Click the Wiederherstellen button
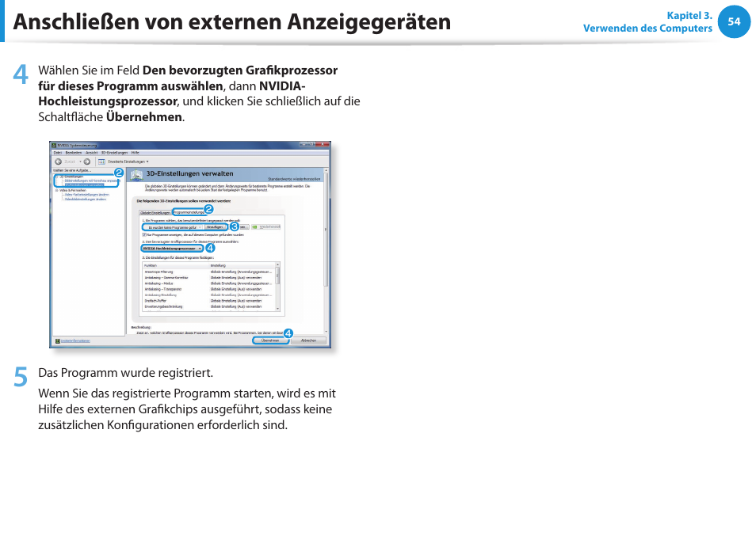Screen dimensions: 756x536 (265, 226)
